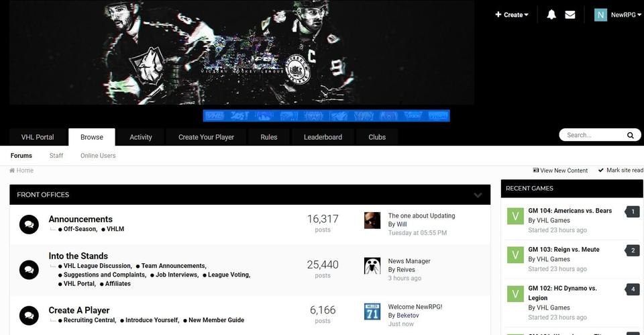
Task: Click the View New Content link
Action: pyautogui.click(x=560, y=170)
